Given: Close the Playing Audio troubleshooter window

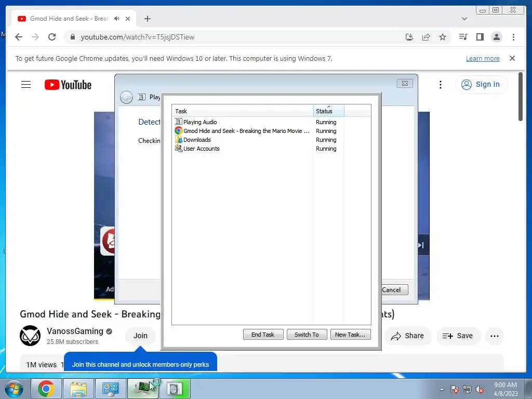Looking at the screenshot, I should [405, 84].
